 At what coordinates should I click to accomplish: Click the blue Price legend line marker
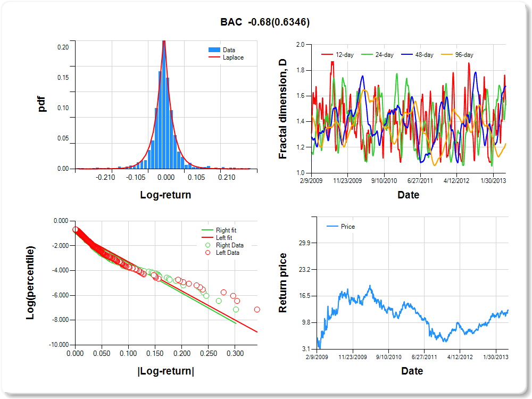pyautogui.click(x=332, y=226)
